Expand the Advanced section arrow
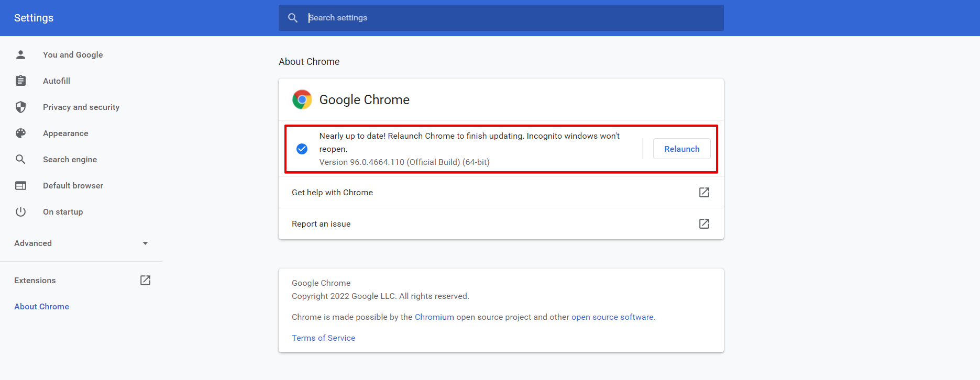This screenshot has width=980, height=380. pyautogui.click(x=145, y=243)
